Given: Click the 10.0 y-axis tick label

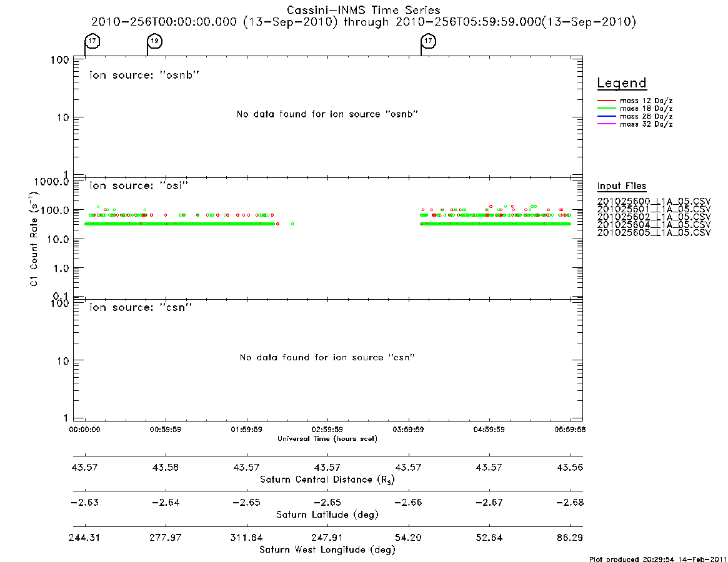Looking at the screenshot, I should click(x=57, y=239).
